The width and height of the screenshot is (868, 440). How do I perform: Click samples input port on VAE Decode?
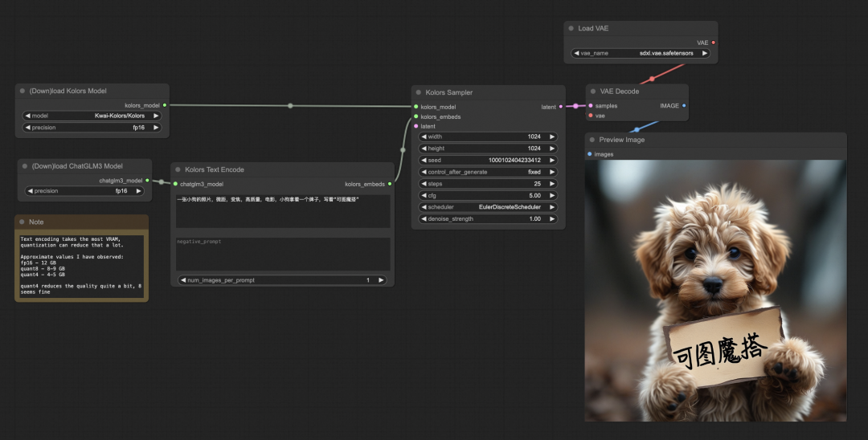click(x=591, y=105)
